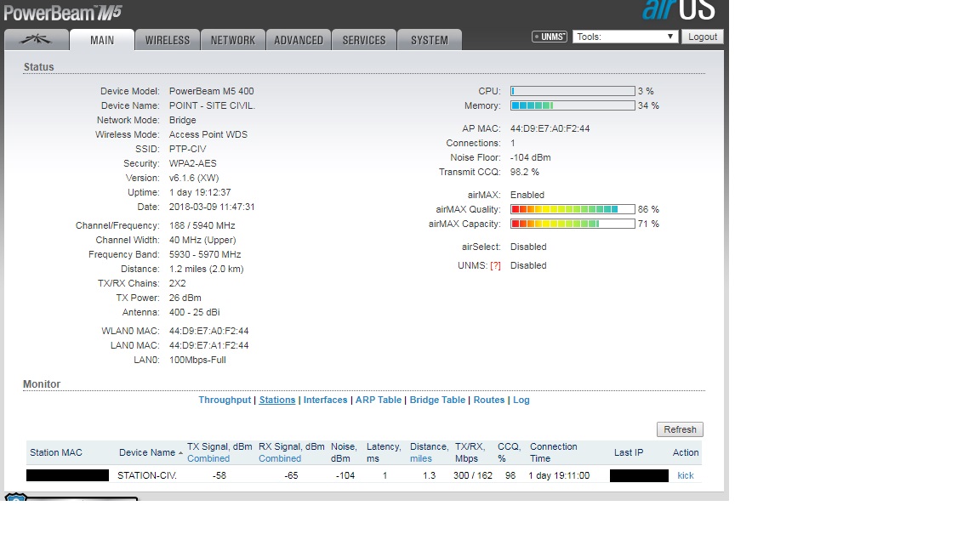The height and width of the screenshot is (551, 980).
Task: Click the airMAX Capacity bar
Action: [x=573, y=224]
